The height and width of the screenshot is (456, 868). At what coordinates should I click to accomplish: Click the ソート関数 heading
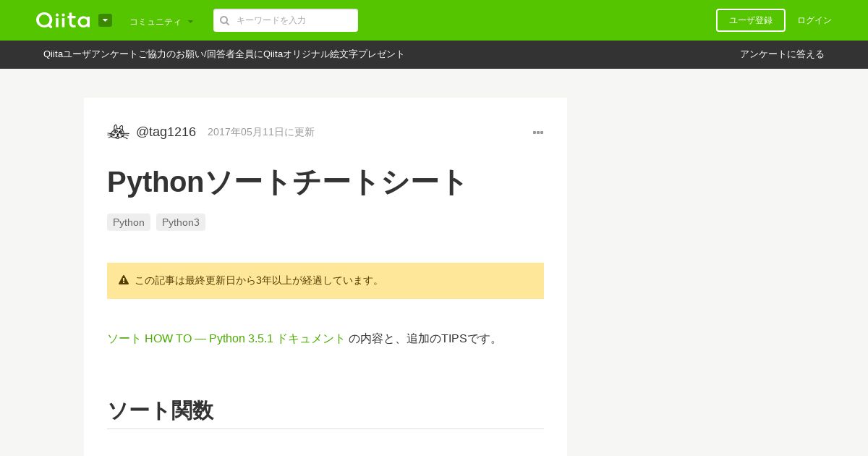point(160,410)
